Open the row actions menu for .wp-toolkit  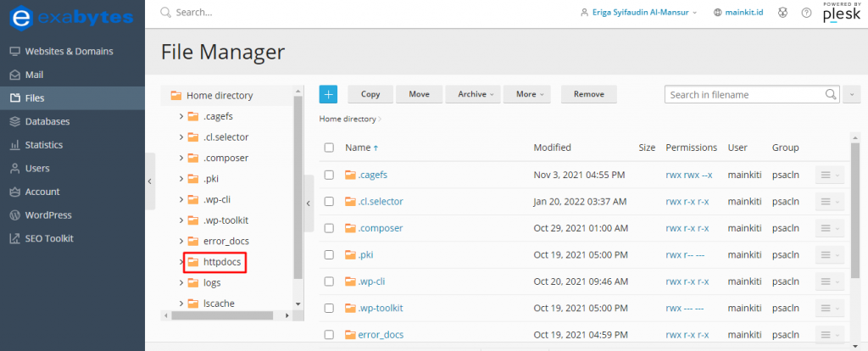pyautogui.click(x=830, y=308)
